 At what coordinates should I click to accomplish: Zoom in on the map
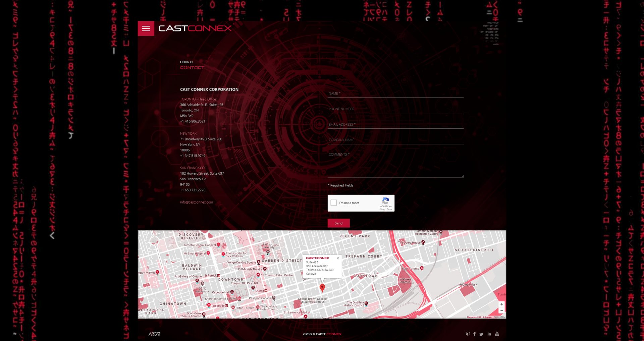(x=501, y=304)
